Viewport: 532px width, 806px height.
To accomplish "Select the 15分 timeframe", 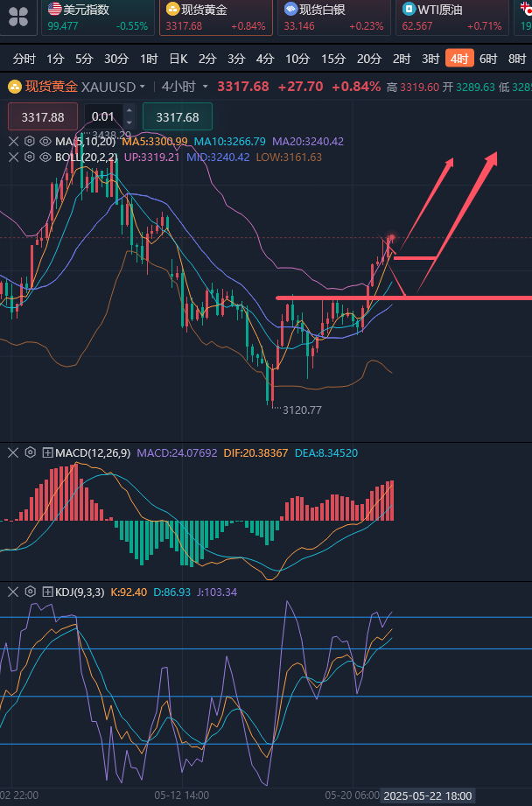I will coord(333,60).
